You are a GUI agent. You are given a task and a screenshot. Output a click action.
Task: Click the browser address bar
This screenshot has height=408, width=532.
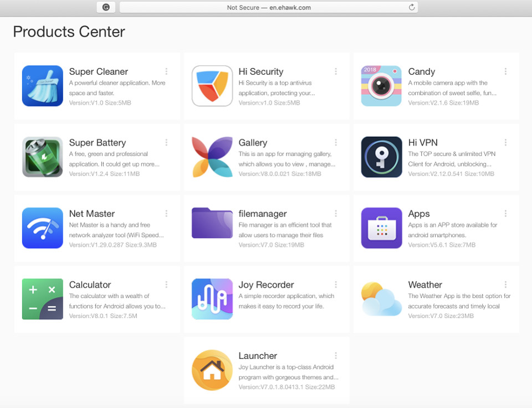pos(269,7)
